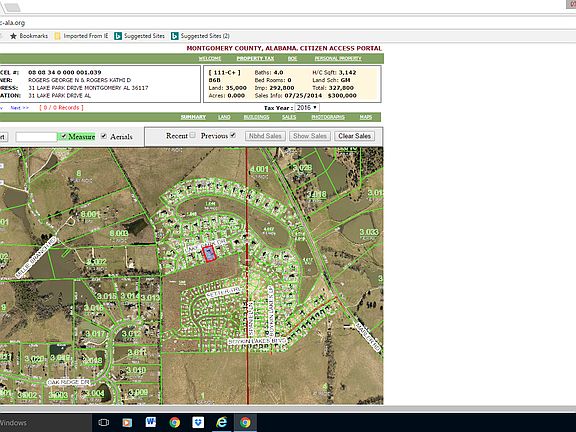
Task: Click the '0 / 0 Records' text
Action: pyautogui.click(x=62, y=108)
